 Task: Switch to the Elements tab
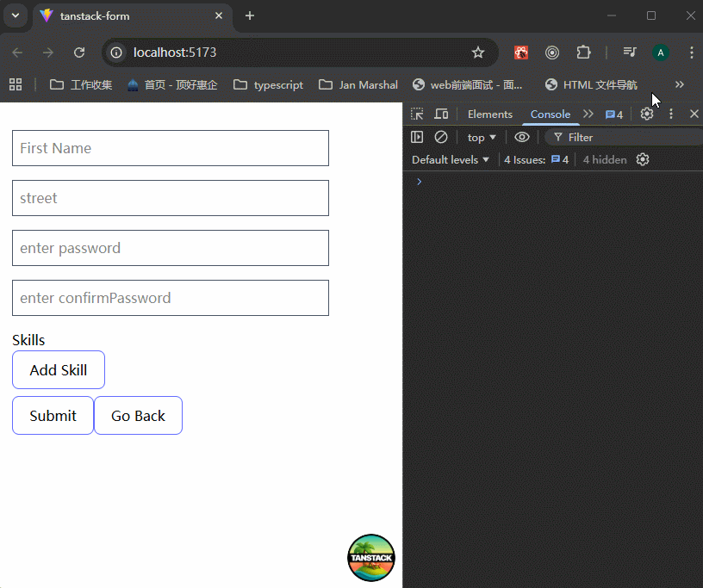point(489,114)
